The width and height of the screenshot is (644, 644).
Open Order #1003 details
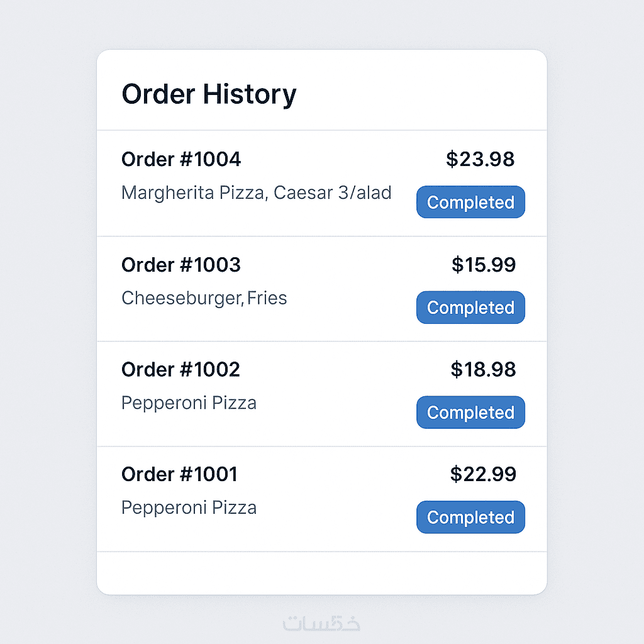(x=181, y=265)
